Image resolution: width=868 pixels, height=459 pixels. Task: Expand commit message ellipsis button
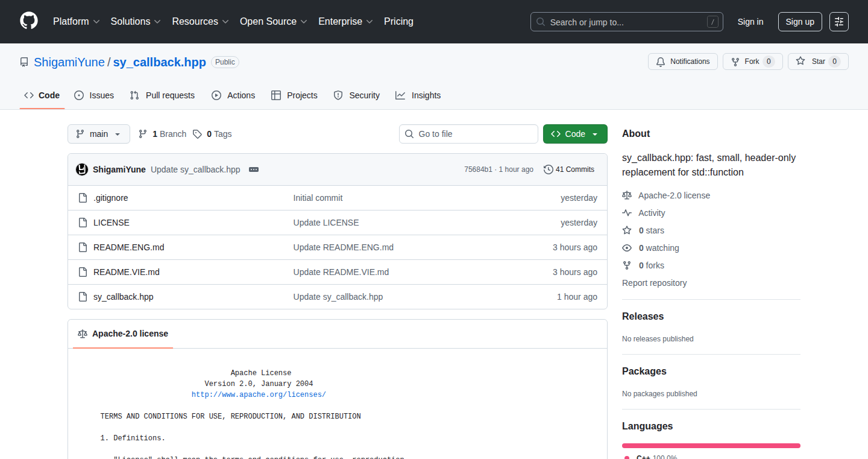tap(254, 169)
